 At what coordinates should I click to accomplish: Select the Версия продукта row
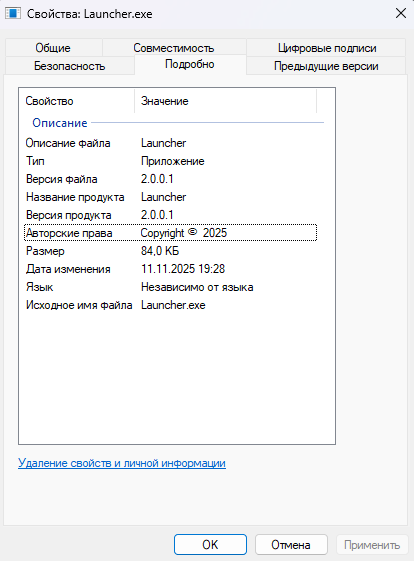point(171,215)
